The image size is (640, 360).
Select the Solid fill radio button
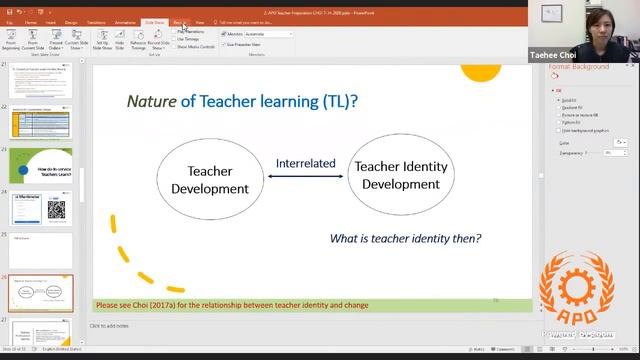pos(559,100)
